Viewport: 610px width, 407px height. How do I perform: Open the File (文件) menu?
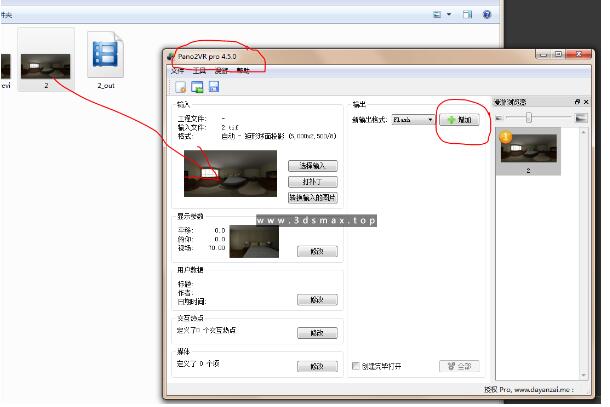[177, 71]
